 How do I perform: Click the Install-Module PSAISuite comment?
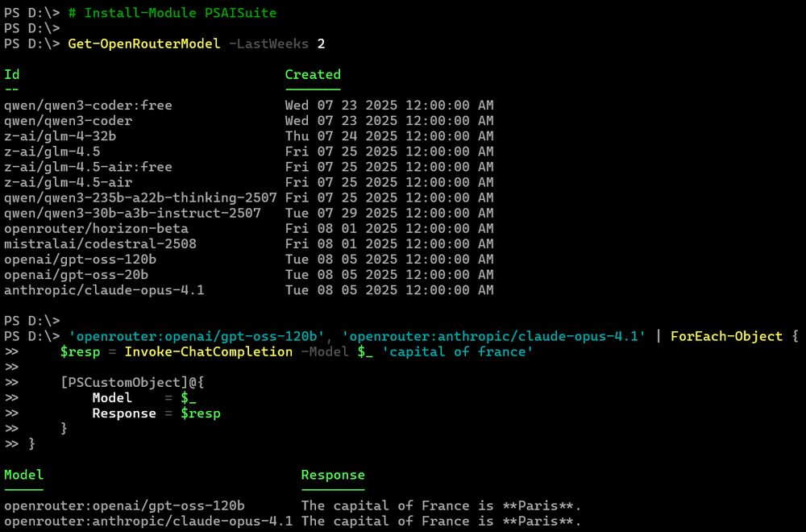point(172,13)
